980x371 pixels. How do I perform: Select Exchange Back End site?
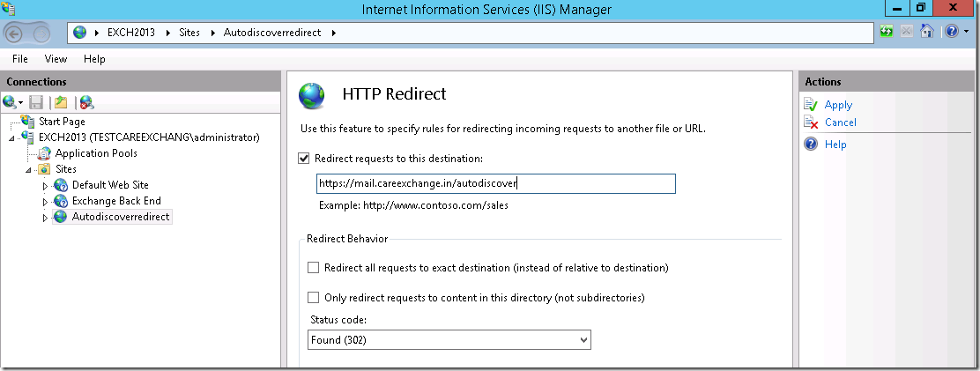point(116,201)
